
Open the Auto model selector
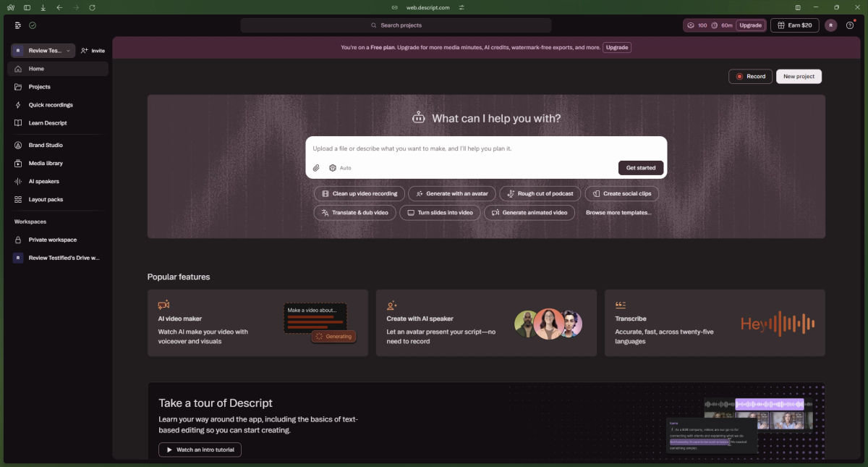(x=341, y=167)
